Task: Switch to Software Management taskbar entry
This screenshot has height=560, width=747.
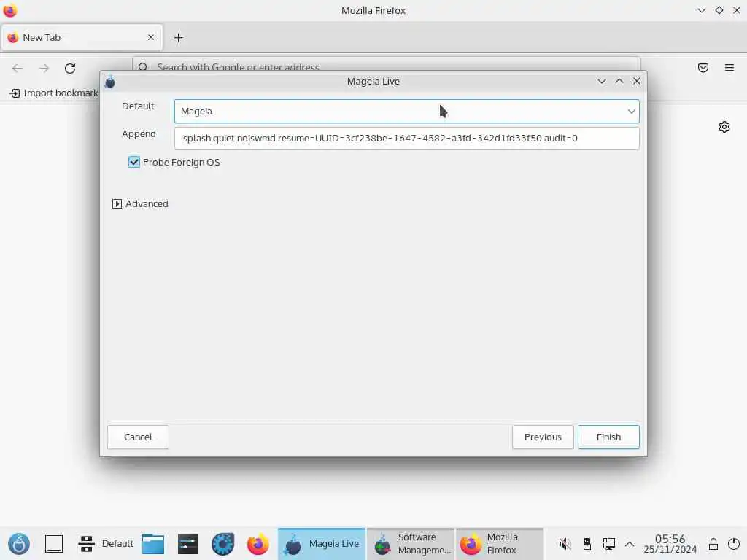Action: [x=411, y=544]
